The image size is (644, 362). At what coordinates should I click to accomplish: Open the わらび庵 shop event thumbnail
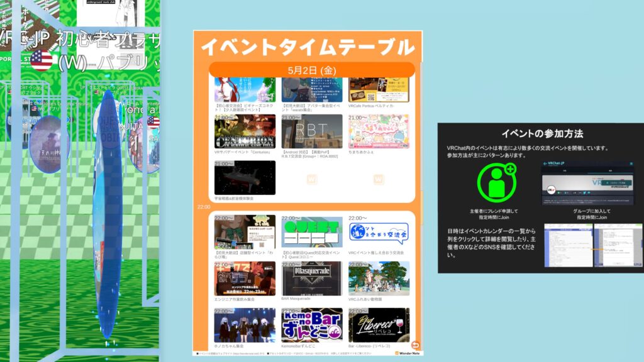(x=245, y=233)
